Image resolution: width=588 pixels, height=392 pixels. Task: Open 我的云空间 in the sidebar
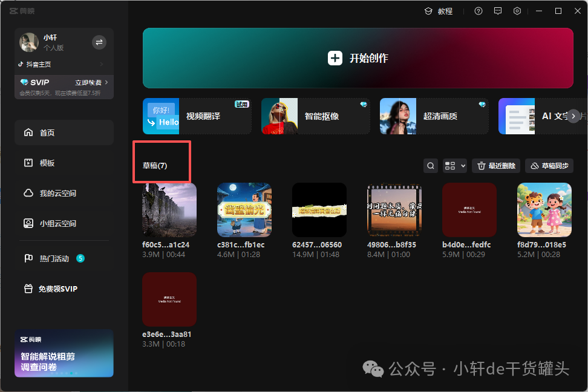click(64, 193)
